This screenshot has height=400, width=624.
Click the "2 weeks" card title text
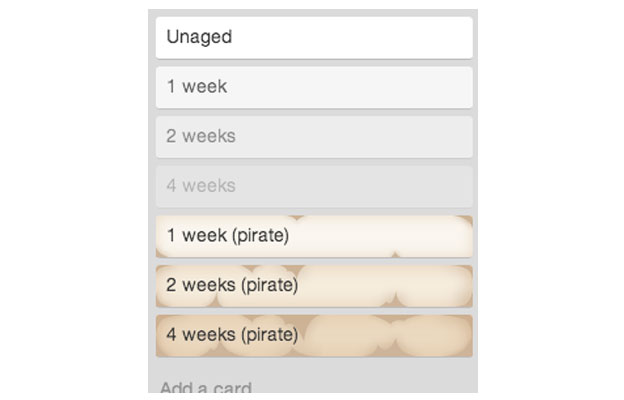point(201,136)
